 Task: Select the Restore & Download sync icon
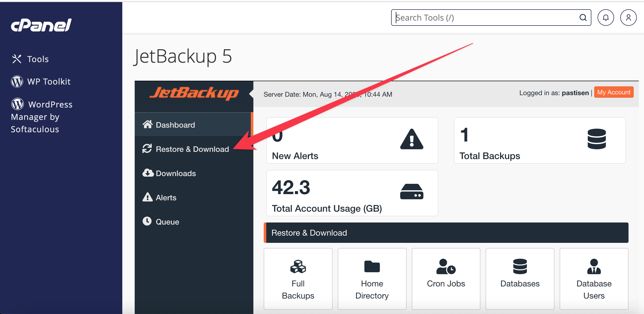147,149
